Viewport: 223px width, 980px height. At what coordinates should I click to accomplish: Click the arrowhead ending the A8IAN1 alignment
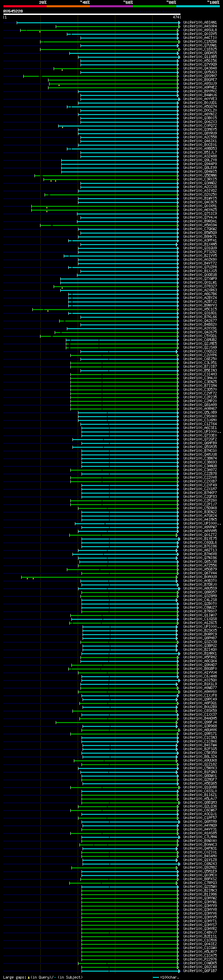[x=179, y=23]
